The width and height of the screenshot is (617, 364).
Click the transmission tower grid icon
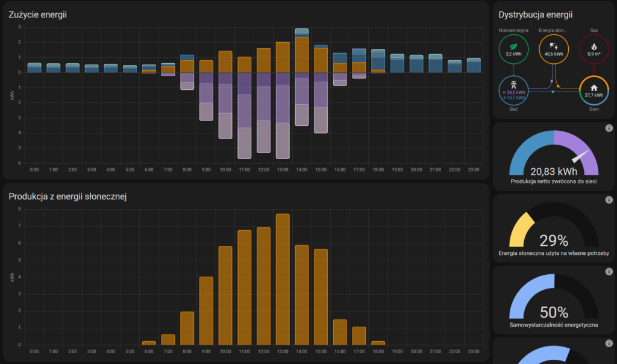[513, 84]
